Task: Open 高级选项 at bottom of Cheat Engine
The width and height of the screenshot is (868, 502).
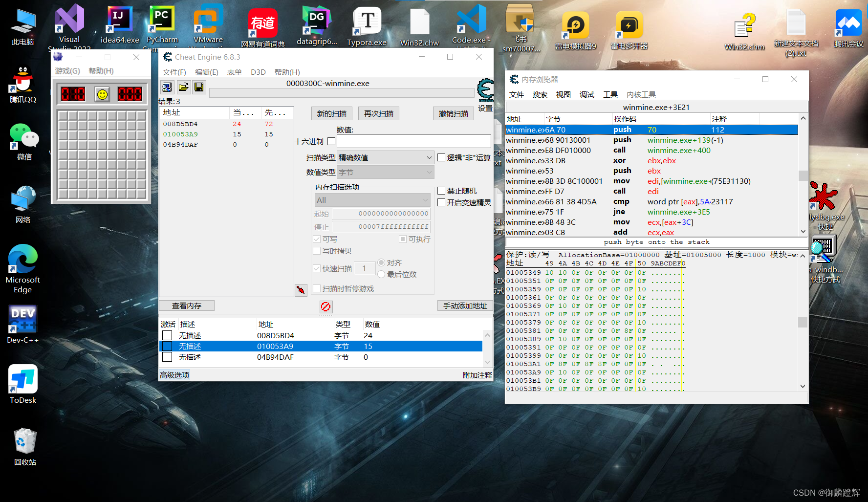Action: (x=174, y=375)
